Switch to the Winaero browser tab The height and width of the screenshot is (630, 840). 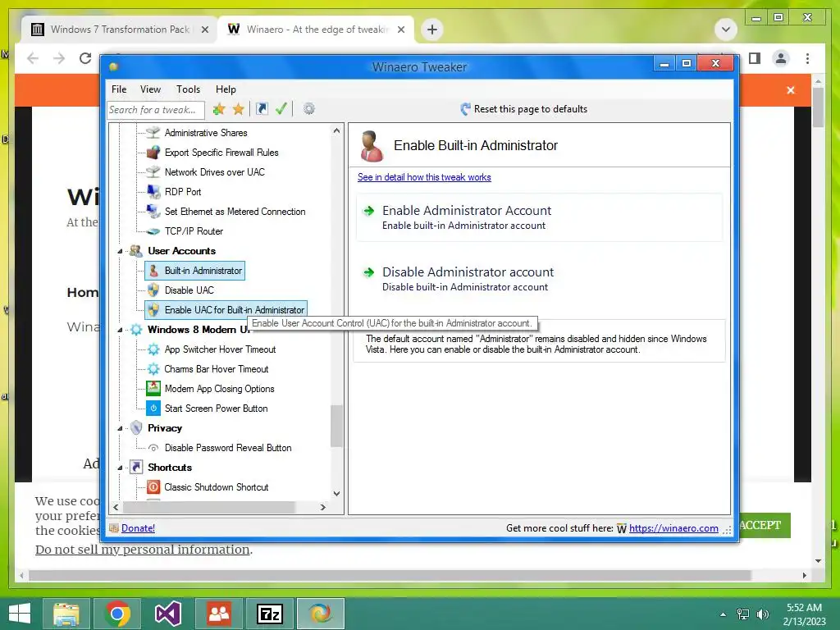click(x=315, y=30)
